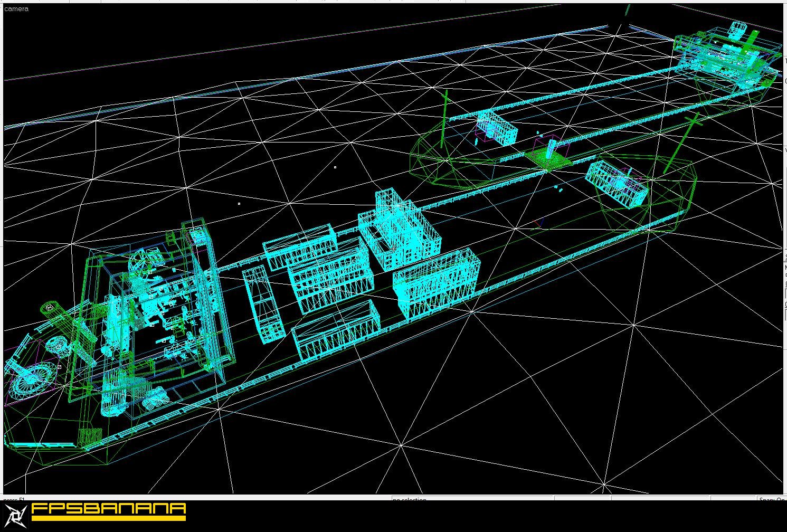Click the camera viewport label
This screenshot has width=787, height=532.
click(x=16, y=8)
